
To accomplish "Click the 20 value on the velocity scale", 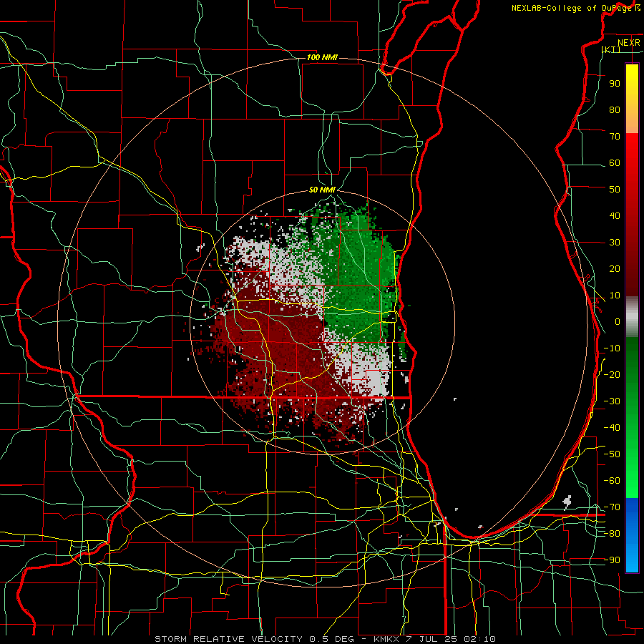I will pos(615,268).
